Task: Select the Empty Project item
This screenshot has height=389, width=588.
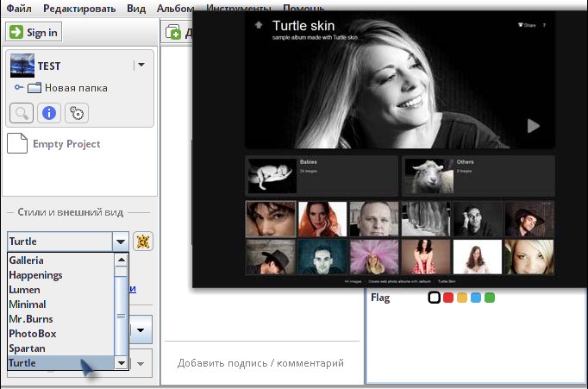Action: 54,144
